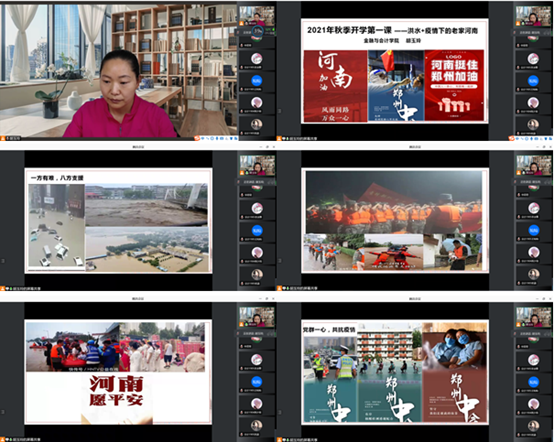Select presenter thumbnail beside 河南愿平安 slide
The height and width of the screenshot is (442, 554).
coord(257,317)
